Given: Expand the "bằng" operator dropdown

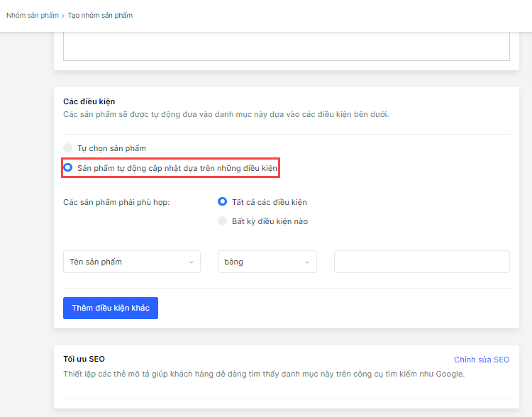Looking at the screenshot, I should pyautogui.click(x=267, y=262).
